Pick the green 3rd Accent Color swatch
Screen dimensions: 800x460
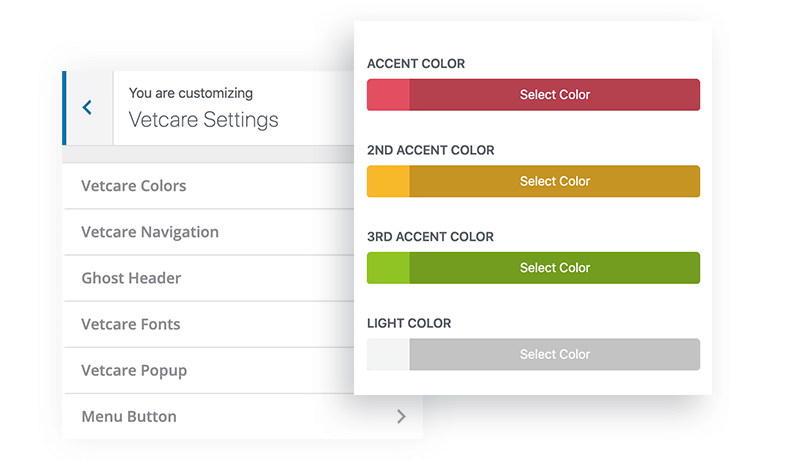pyautogui.click(x=388, y=268)
